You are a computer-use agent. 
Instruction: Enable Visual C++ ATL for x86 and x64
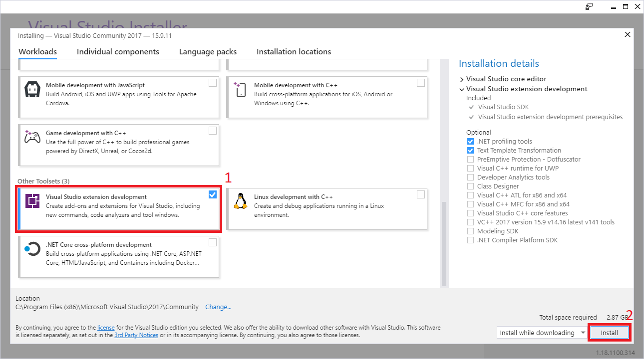470,195
